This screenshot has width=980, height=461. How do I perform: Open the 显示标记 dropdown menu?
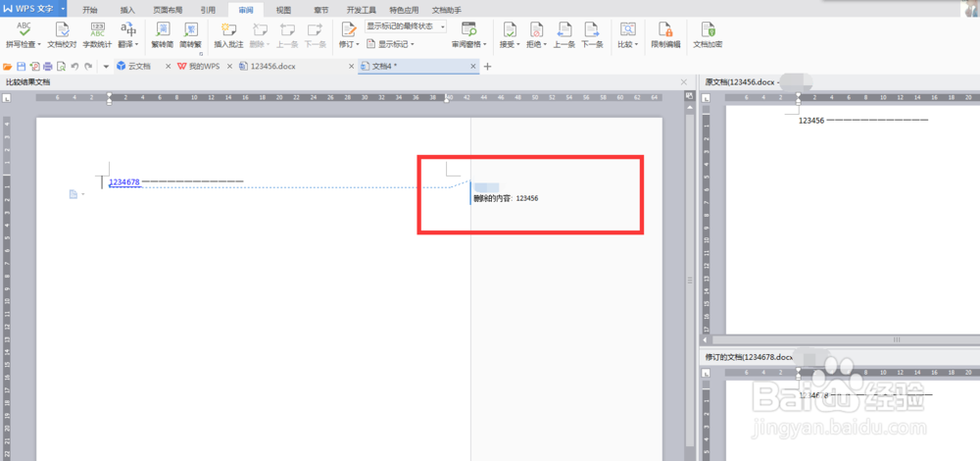(391, 44)
